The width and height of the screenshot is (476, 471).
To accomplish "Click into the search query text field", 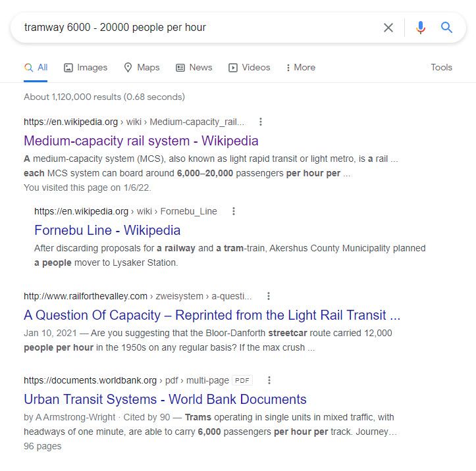I will pyautogui.click(x=194, y=28).
